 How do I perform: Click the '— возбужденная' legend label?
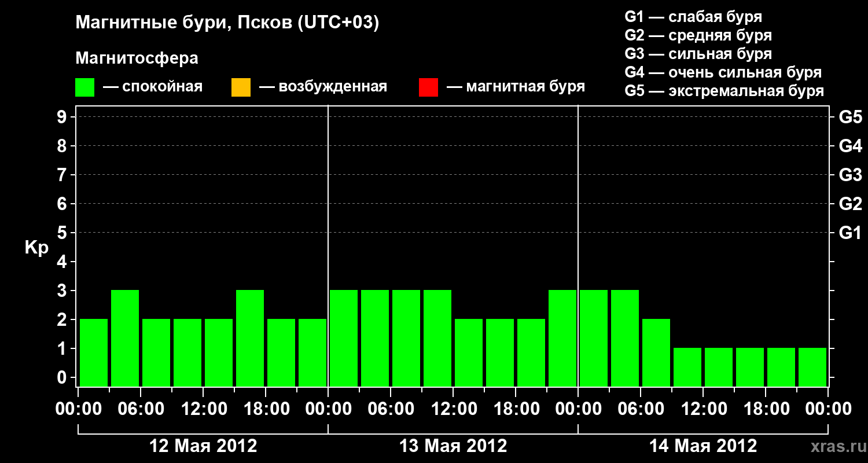[x=323, y=87]
